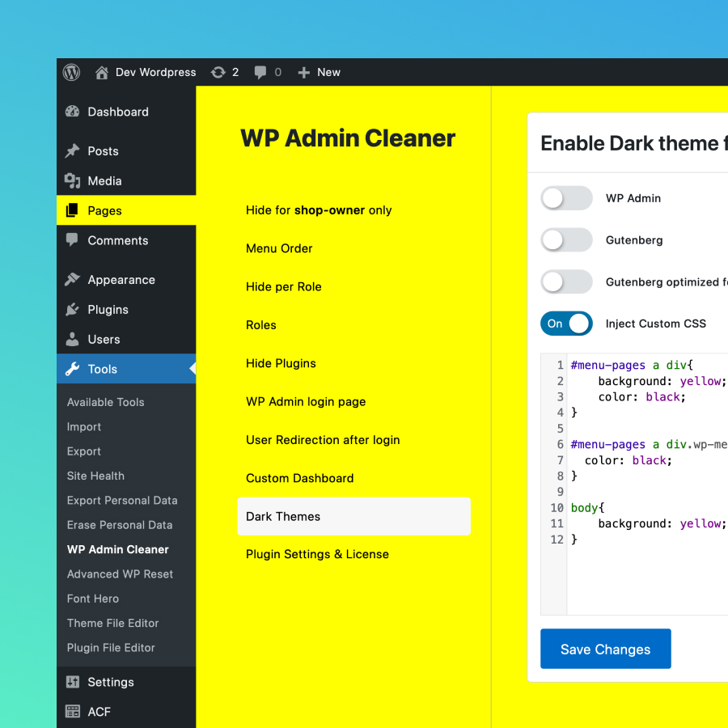Select User Redirection after login tab
Screen dimensions: 728x728
pos(353,440)
